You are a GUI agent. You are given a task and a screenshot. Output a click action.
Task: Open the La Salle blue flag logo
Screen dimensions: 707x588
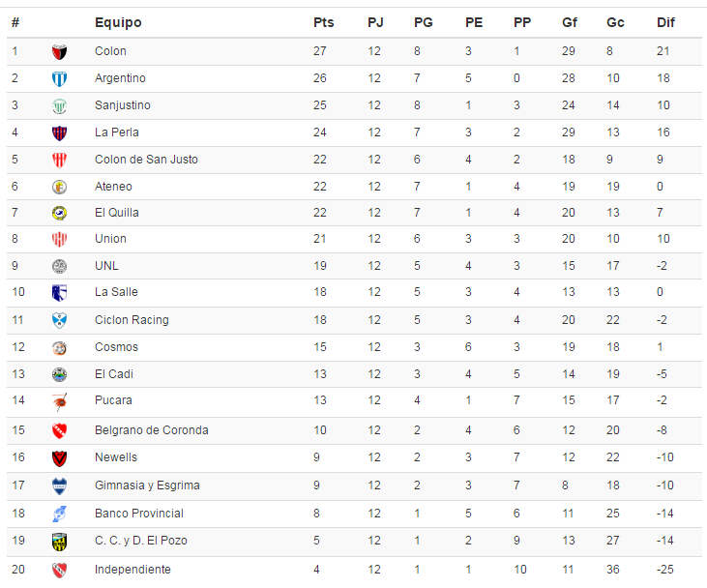pyautogui.click(x=59, y=293)
